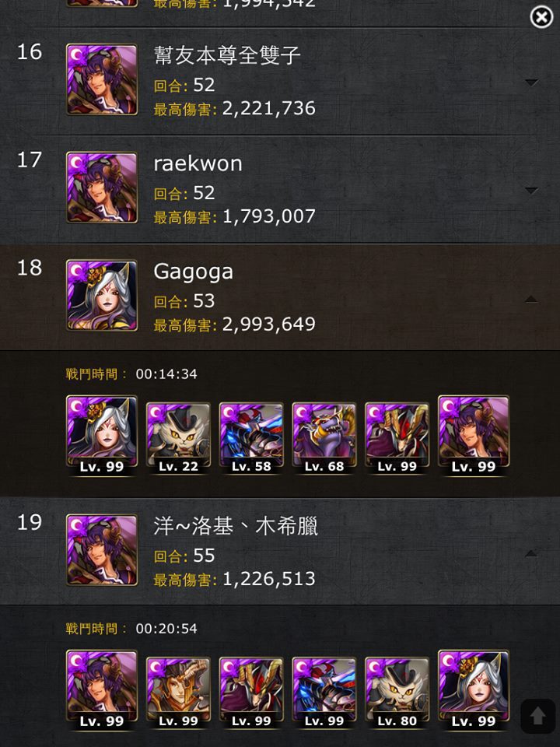Expand rank 16 entry details arrow
Image resolution: width=560 pixels, height=747 pixels.
click(531, 82)
